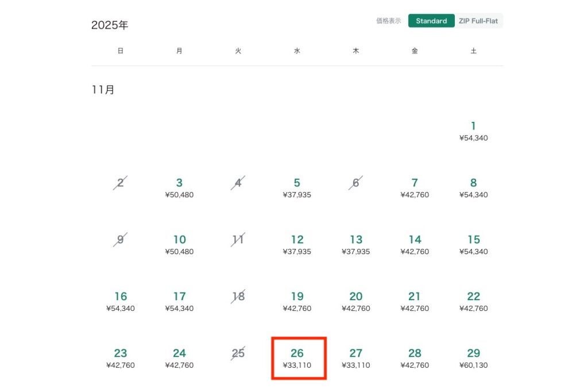
Task: Select November 17 at ¥54,340
Action: pos(179,302)
